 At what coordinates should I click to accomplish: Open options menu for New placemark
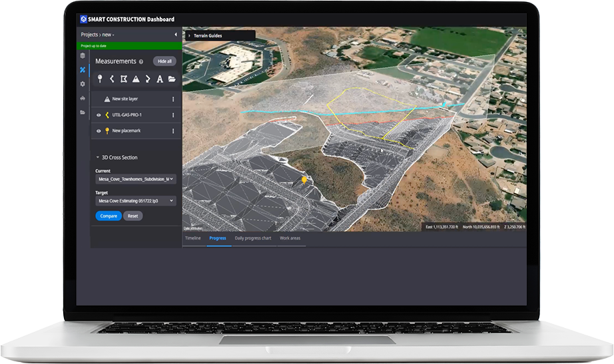pyautogui.click(x=173, y=130)
